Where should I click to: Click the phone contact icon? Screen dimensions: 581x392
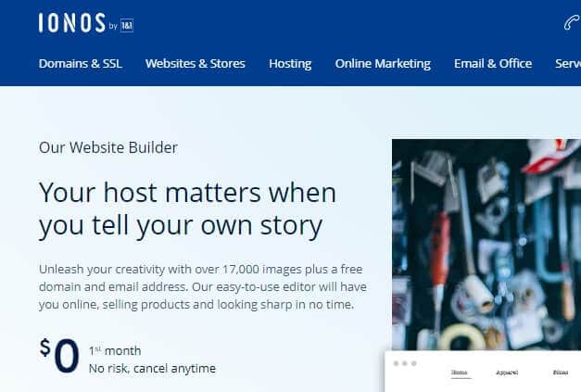coord(572,23)
